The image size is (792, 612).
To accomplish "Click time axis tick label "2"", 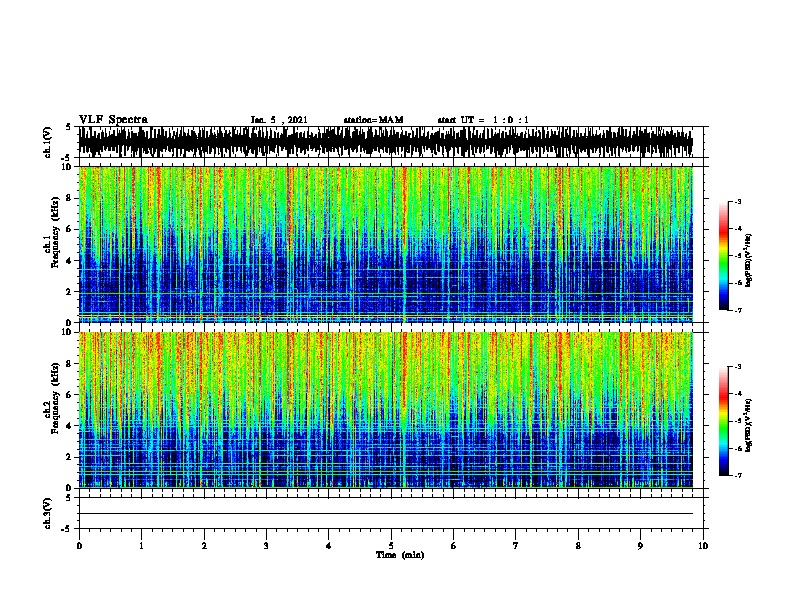I will [204, 546].
